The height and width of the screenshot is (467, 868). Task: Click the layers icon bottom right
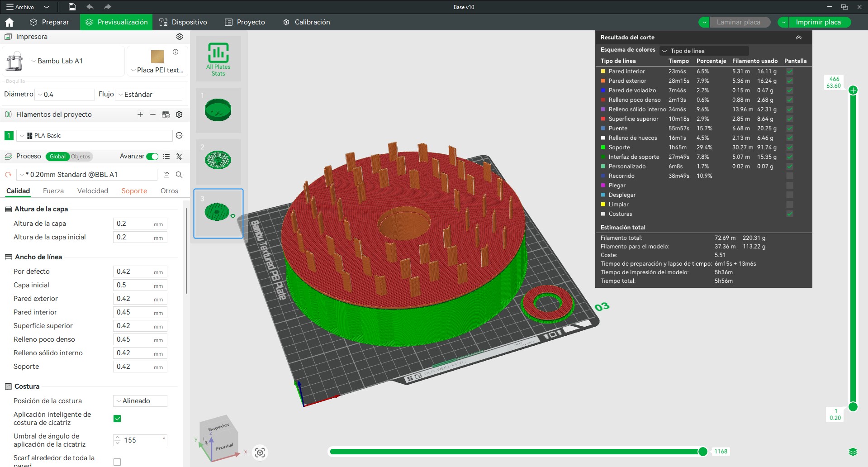(853, 452)
